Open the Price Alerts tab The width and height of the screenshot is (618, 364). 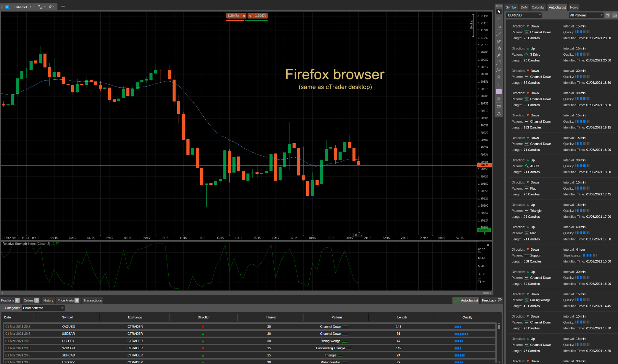(x=68, y=300)
